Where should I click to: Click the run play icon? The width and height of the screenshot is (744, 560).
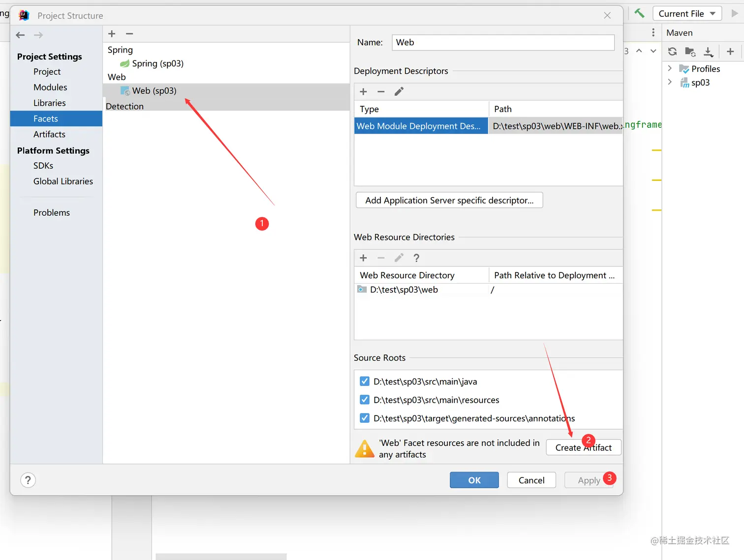tap(735, 13)
